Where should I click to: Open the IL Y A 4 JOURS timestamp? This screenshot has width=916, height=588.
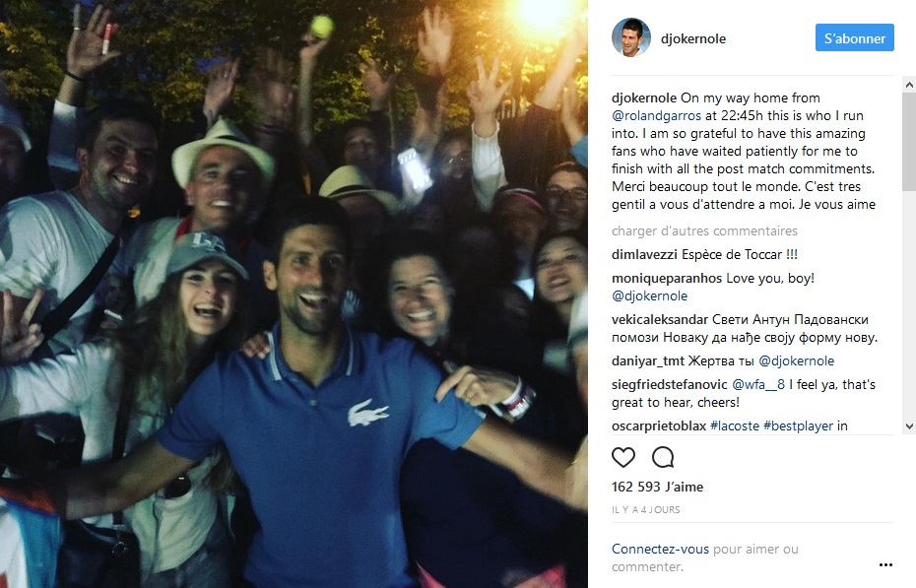click(x=645, y=510)
